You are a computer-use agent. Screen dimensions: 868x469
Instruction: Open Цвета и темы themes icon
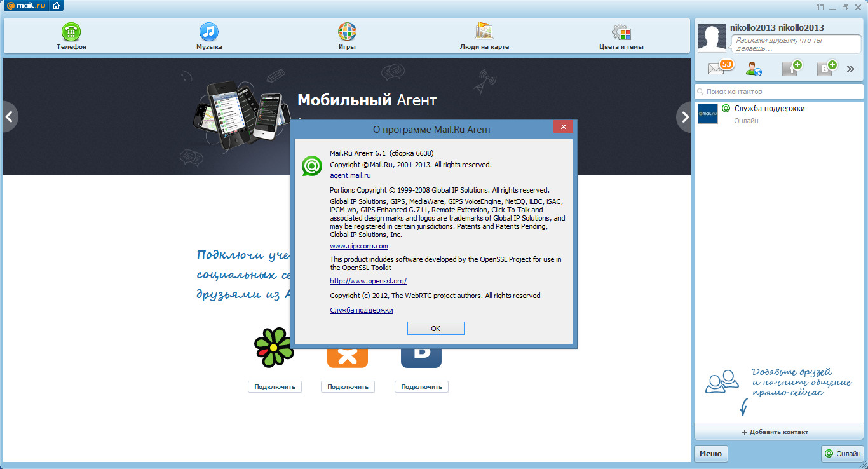(621, 32)
